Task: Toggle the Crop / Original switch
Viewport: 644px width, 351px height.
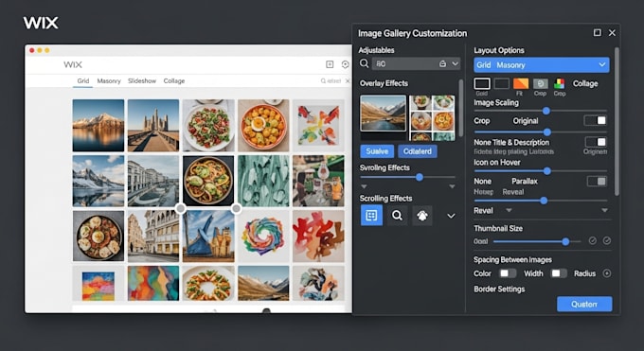Action: (596, 120)
